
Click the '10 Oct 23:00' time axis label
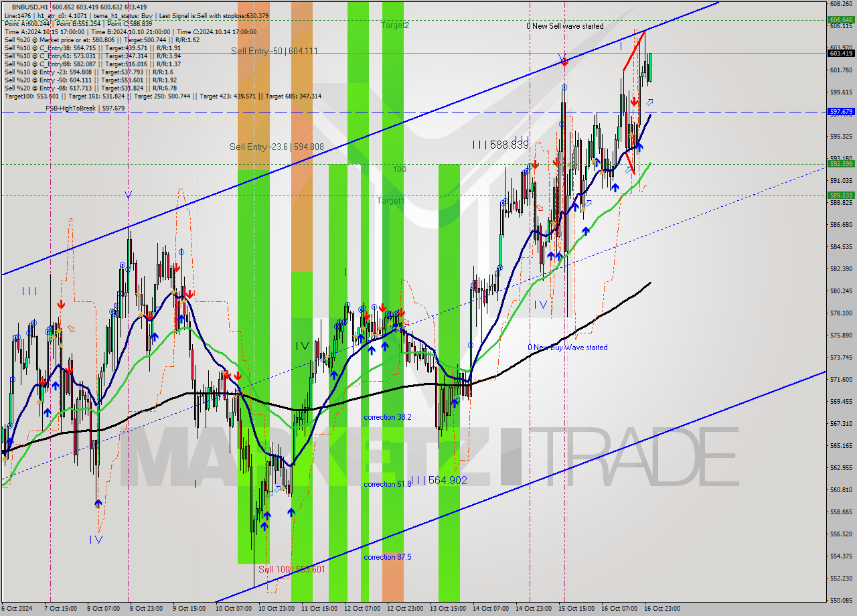point(276,609)
